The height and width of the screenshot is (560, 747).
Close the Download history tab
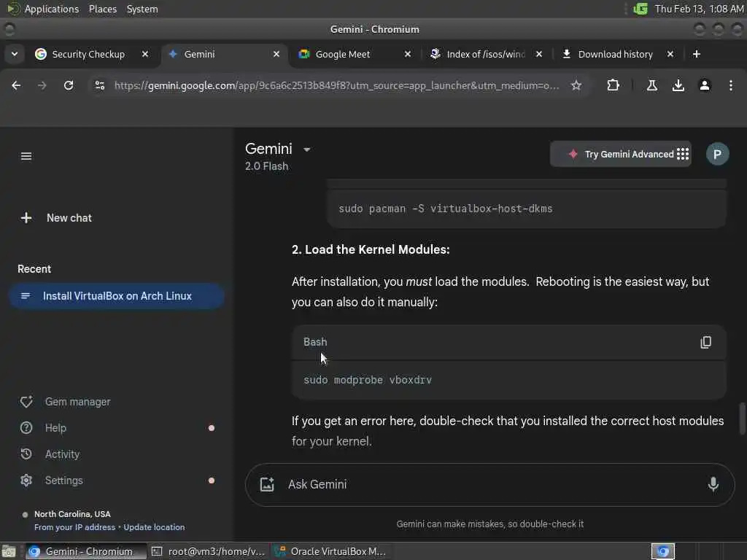point(670,54)
